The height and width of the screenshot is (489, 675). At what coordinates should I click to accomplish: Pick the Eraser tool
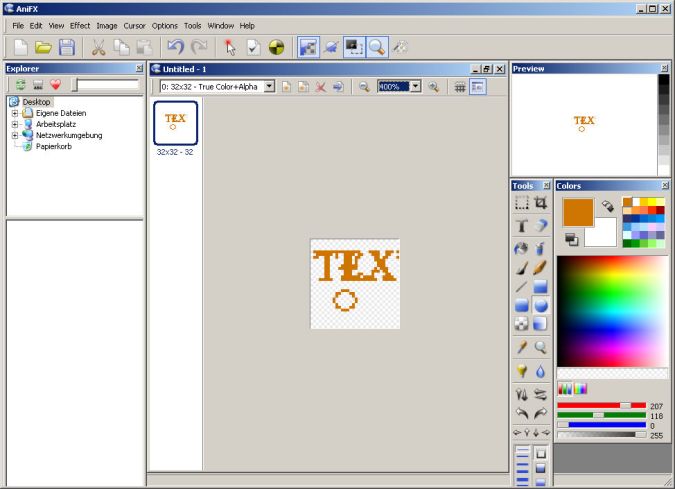[541, 227]
